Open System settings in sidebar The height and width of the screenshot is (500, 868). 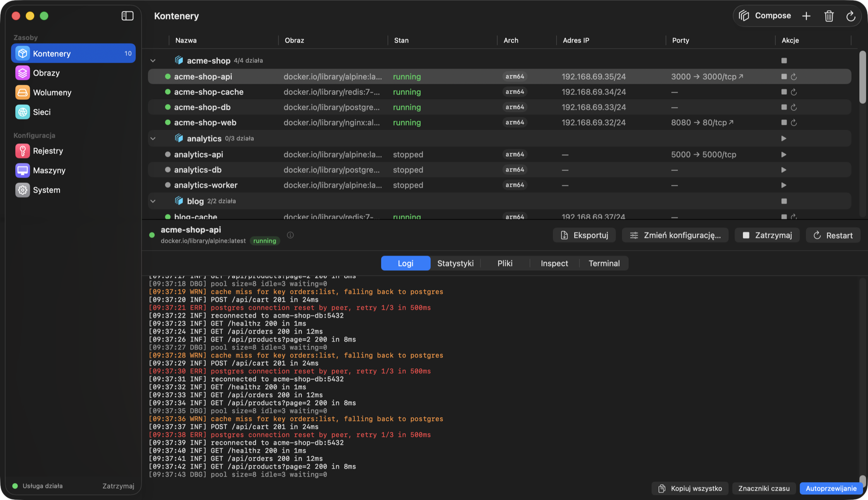(x=73, y=190)
